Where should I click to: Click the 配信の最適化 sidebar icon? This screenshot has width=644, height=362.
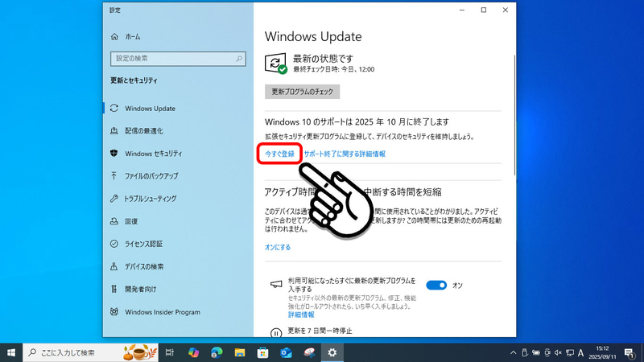[x=114, y=131]
